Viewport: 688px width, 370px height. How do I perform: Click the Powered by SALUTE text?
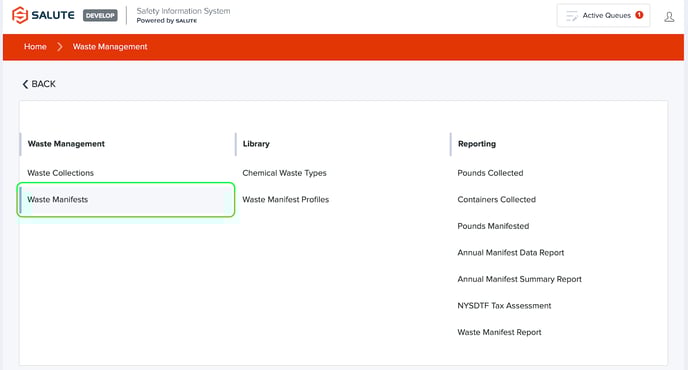tap(167, 21)
